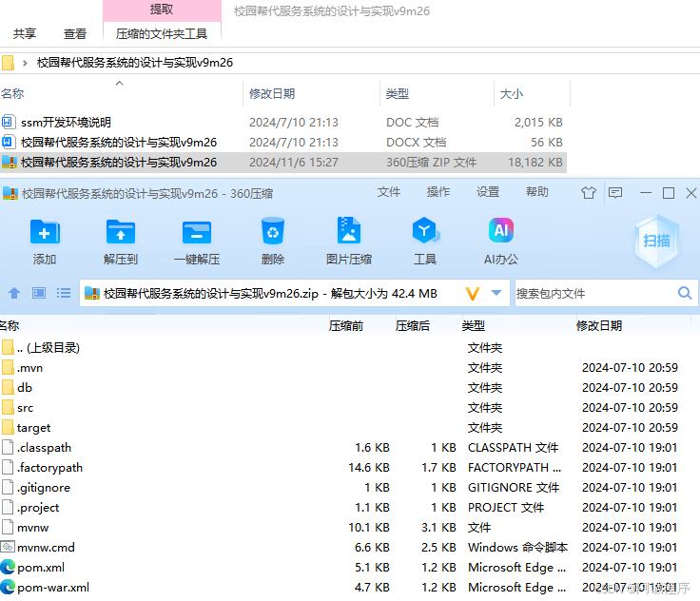Click the orange V icon in path bar

click(x=473, y=293)
